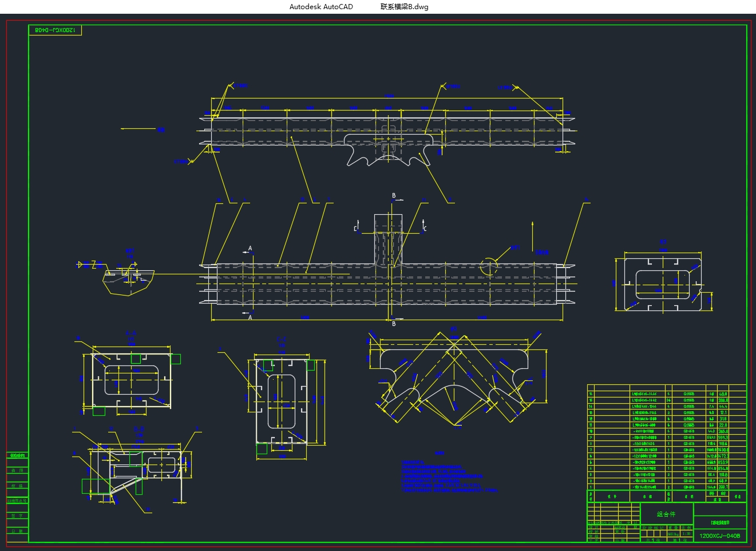The height and width of the screenshot is (551, 756).
Task: Click the 描图 cell in the left margin
Action: tap(18, 470)
